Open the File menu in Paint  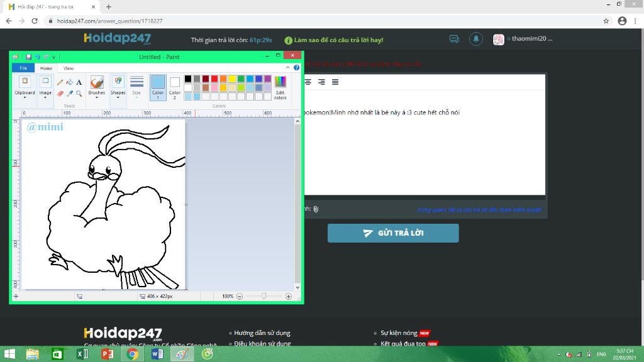(23, 68)
